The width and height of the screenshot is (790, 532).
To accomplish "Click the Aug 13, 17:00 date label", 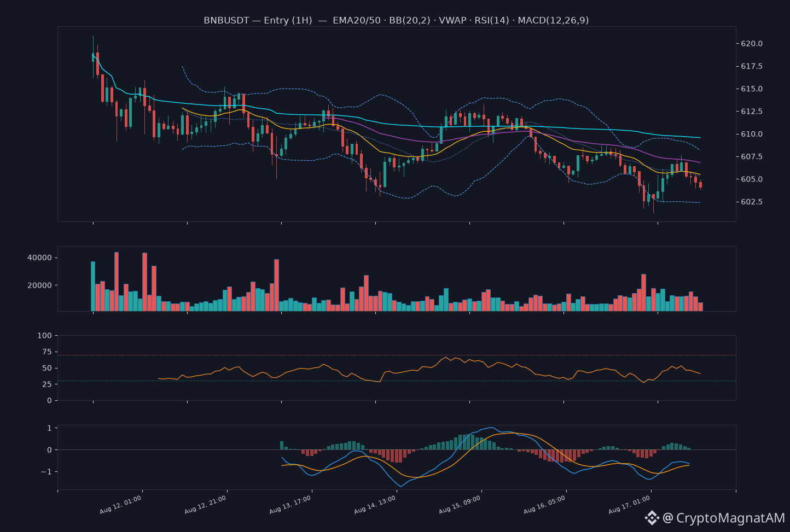I will (x=291, y=505).
